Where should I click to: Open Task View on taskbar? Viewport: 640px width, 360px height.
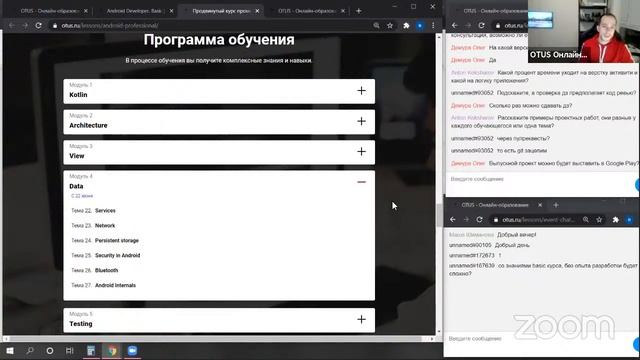tap(70, 351)
